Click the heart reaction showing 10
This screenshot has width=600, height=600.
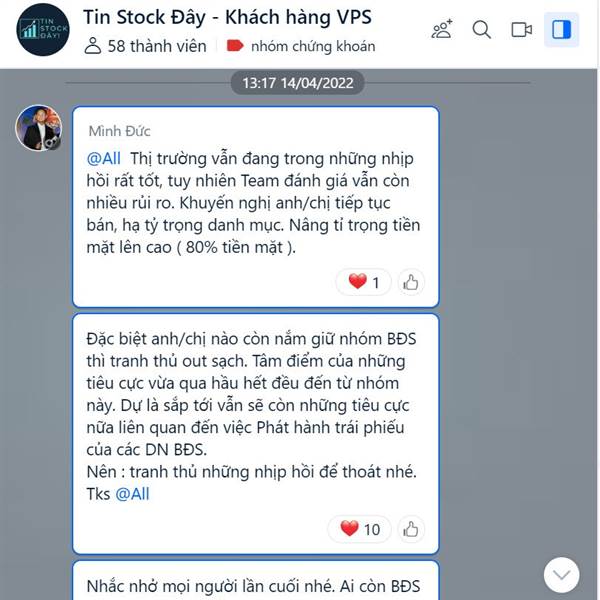click(x=359, y=529)
